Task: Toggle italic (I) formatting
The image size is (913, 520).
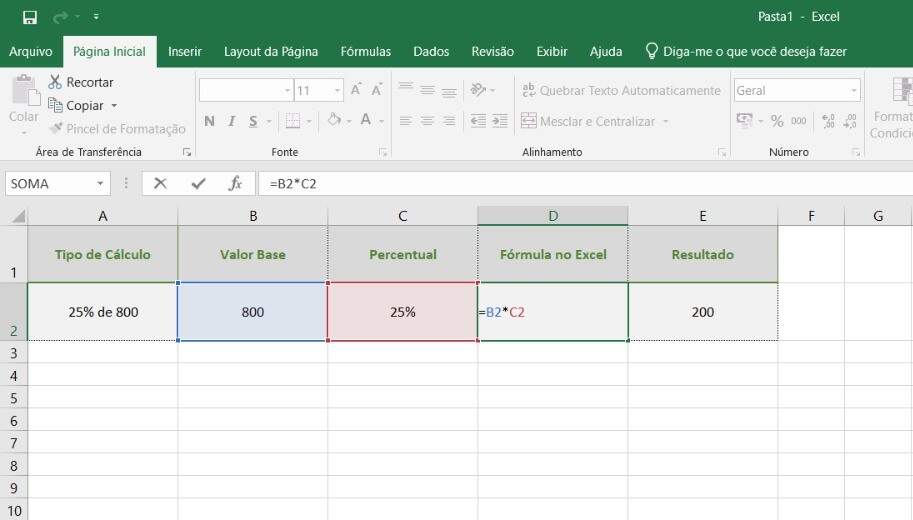Action: point(232,121)
